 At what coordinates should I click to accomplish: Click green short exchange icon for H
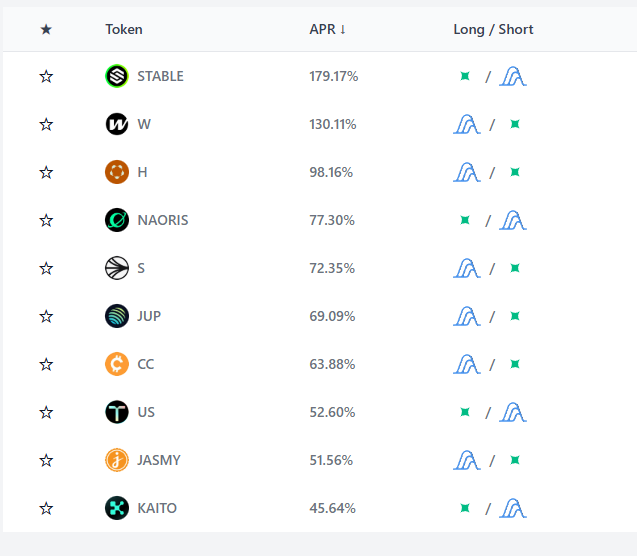point(515,172)
